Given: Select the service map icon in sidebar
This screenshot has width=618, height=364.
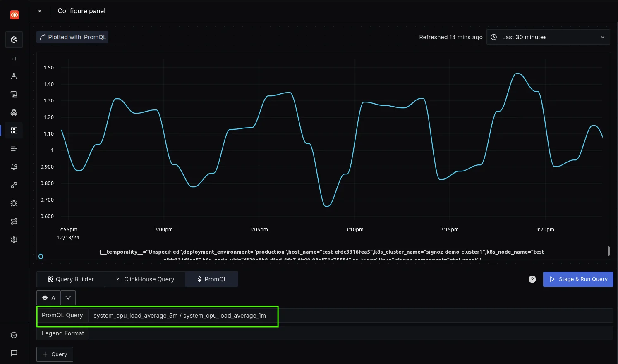Looking at the screenshot, I should pos(14,221).
